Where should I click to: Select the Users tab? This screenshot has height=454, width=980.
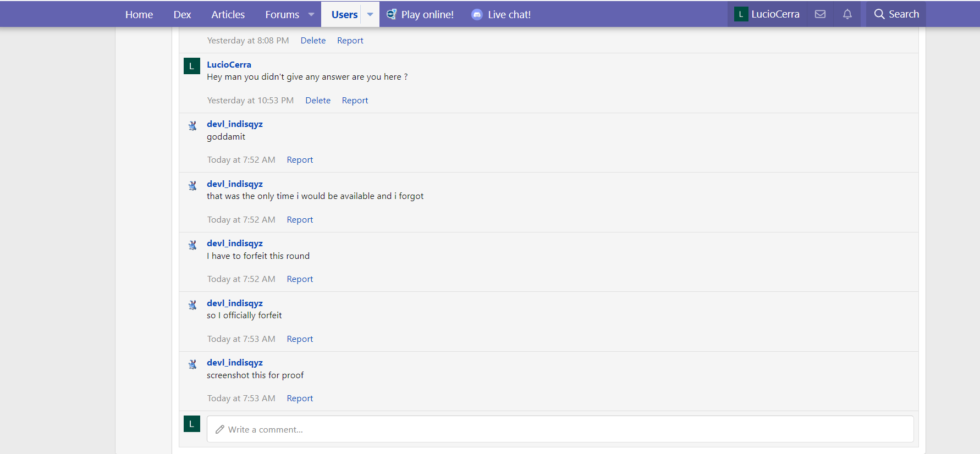[x=344, y=14]
